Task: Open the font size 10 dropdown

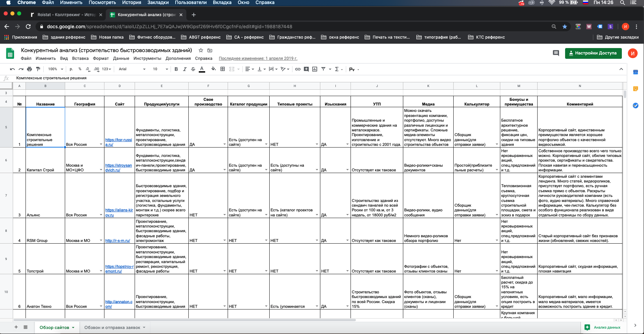Action: pos(160,69)
